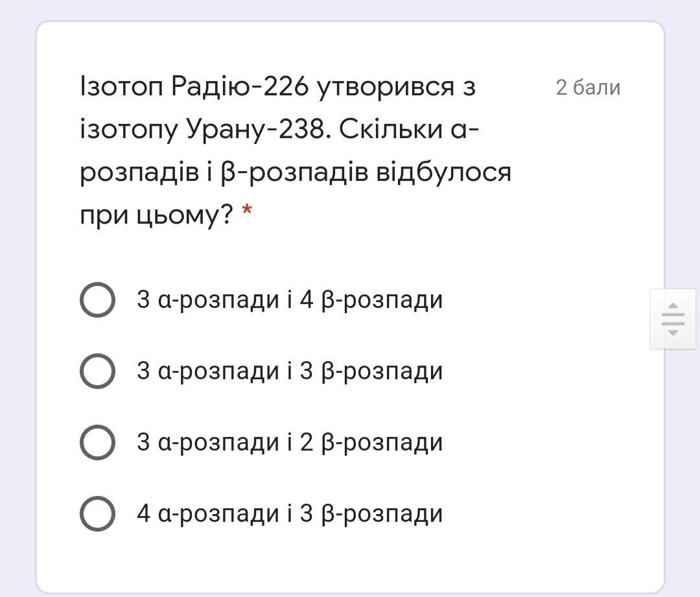Click the down arrow on scroll handle
This screenshot has width=700, height=597.
point(673,333)
